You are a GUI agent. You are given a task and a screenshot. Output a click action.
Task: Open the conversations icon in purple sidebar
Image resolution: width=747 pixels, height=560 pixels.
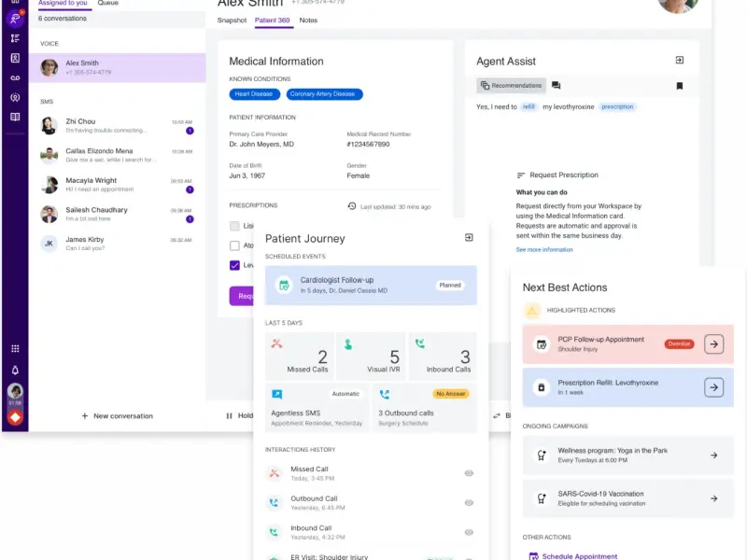(15, 18)
